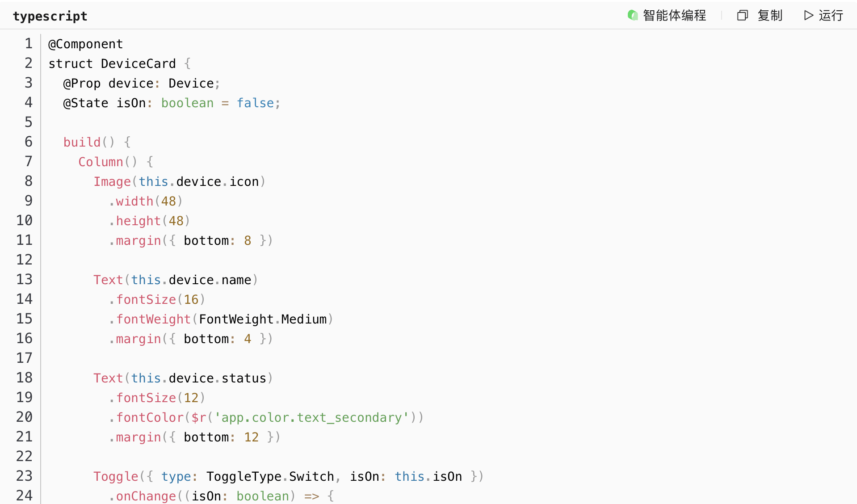Screen dimensions: 857x504
Task: Click line number 1 in gutter
Action: tap(29, 44)
